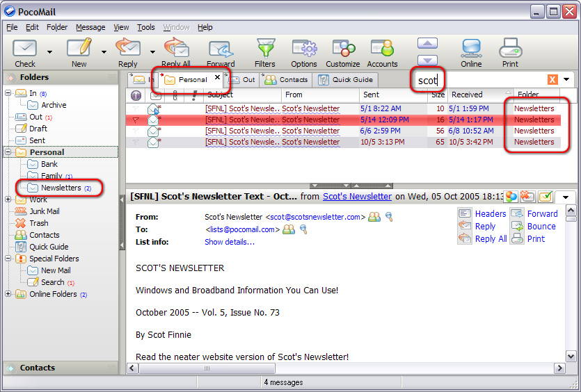Viewport: 581px width, 392px height.
Task: Clear search with the orange X icon
Action: (x=552, y=80)
